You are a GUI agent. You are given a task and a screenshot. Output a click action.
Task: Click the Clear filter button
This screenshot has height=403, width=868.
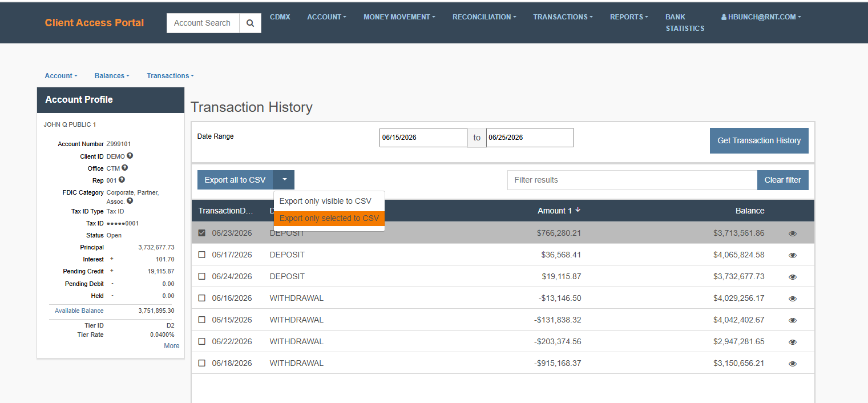pos(782,180)
